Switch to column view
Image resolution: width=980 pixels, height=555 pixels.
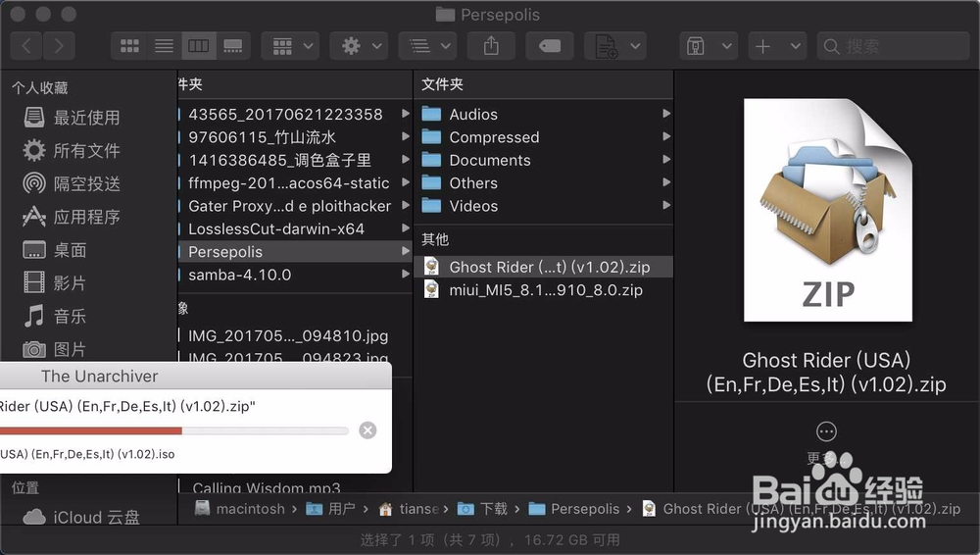pyautogui.click(x=199, y=46)
